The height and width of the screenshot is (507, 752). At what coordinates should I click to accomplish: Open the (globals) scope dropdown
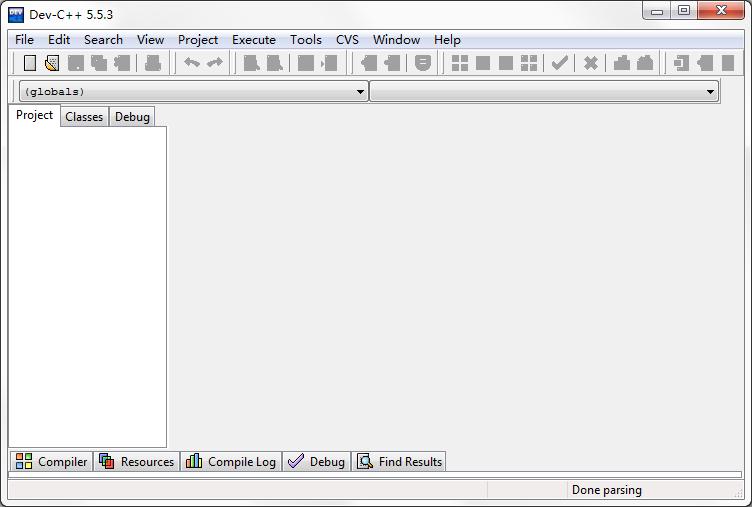(193, 91)
